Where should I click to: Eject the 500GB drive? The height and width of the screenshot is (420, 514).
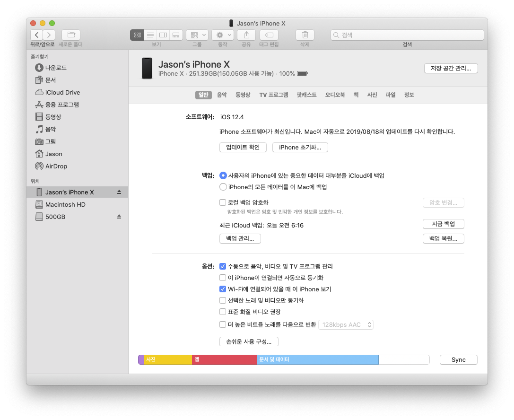[119, 217]
